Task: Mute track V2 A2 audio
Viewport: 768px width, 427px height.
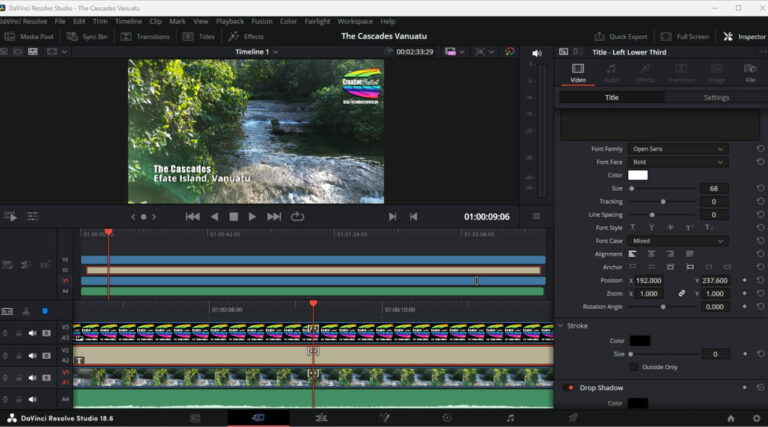Action: [32, 356]
